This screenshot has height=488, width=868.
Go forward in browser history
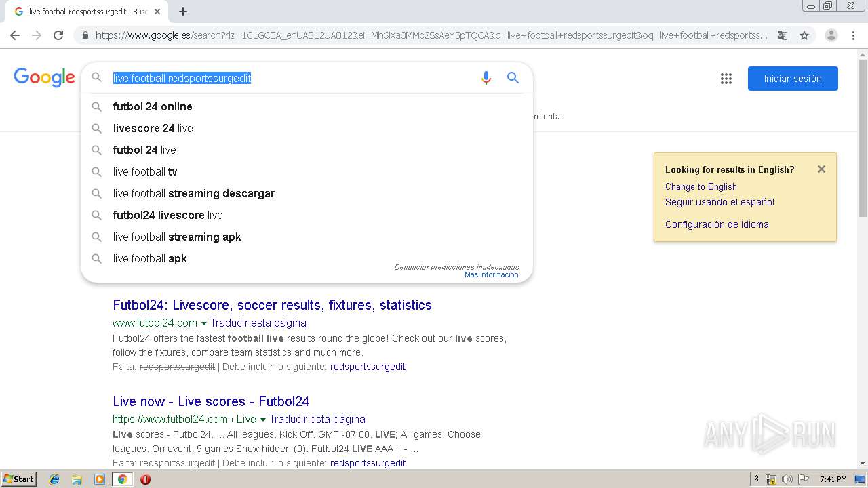pos(37,35)
